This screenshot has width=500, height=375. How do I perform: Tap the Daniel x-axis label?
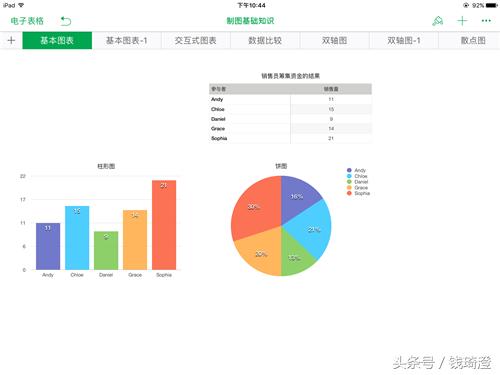(x=106, y=275)
